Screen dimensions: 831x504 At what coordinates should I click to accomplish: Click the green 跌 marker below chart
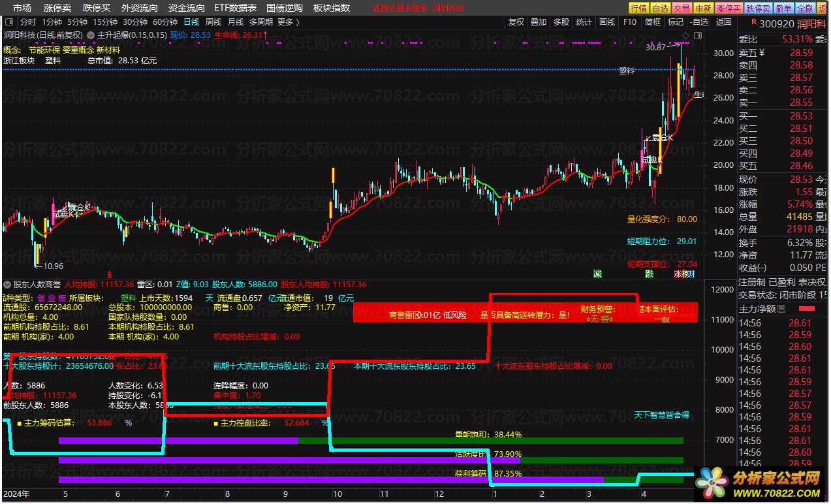650,274
